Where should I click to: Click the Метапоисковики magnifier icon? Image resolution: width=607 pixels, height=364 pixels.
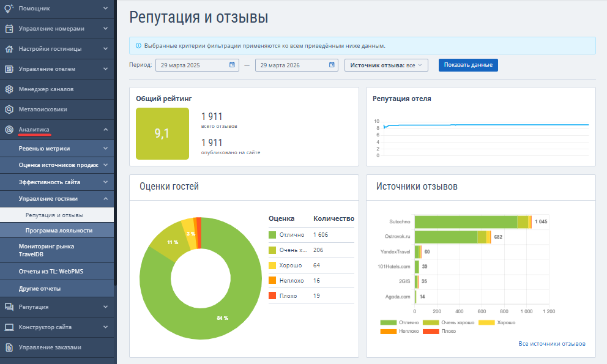pos(9,110)
